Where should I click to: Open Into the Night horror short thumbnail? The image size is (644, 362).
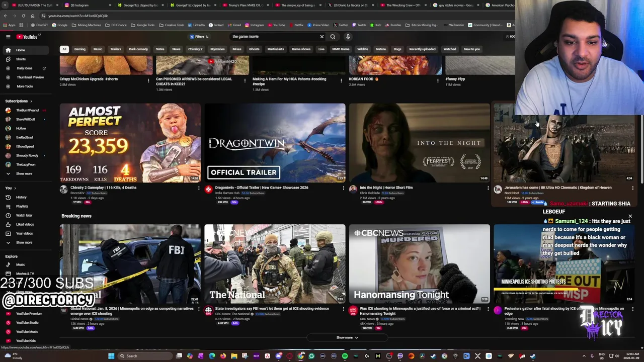[x=420, y=143]
